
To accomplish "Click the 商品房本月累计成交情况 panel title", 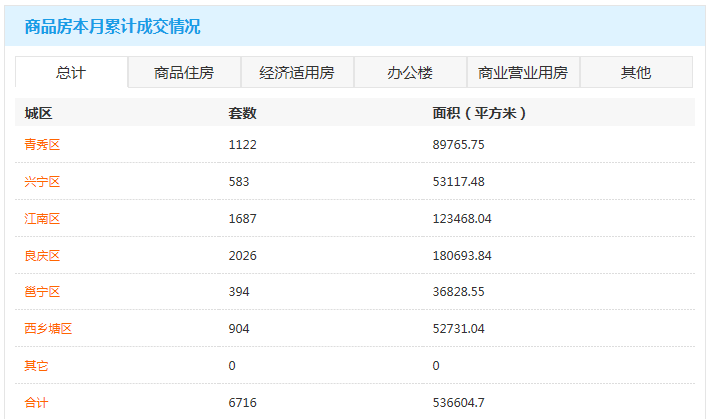I will click(x=112, y=26).
